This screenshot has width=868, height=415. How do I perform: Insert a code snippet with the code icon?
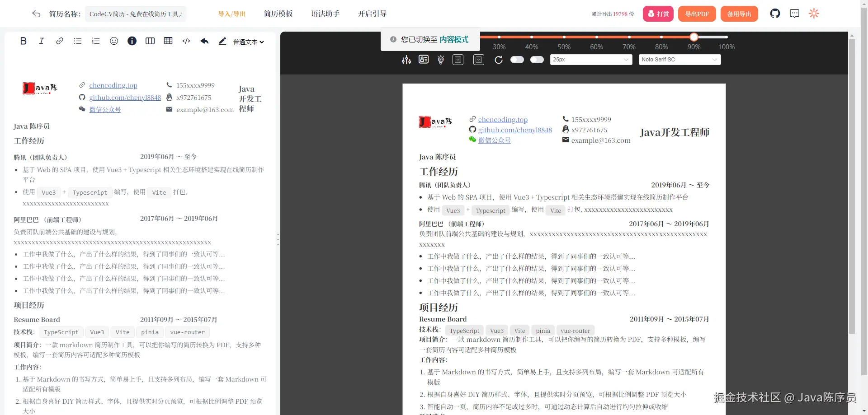pos(186,41)
